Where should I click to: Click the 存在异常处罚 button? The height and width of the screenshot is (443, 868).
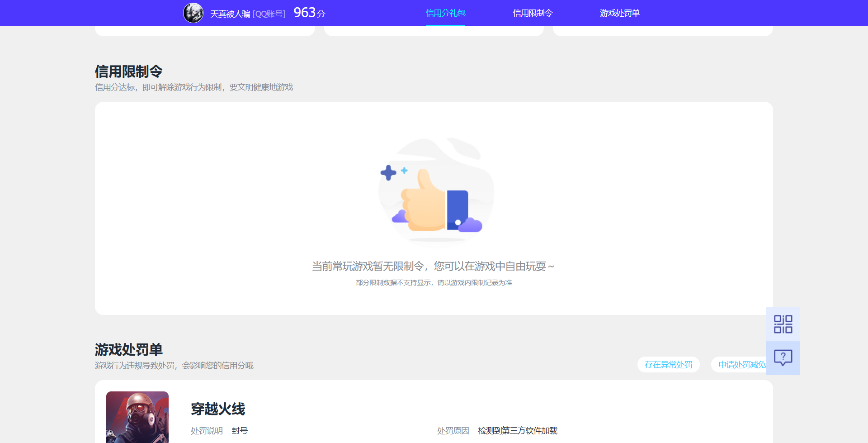(669, 364)
